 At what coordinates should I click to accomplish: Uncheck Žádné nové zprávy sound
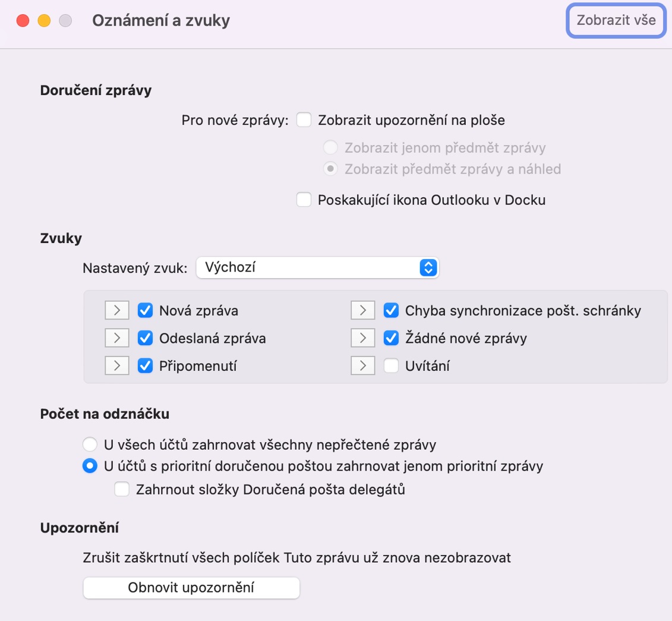(x=391, y=338)
